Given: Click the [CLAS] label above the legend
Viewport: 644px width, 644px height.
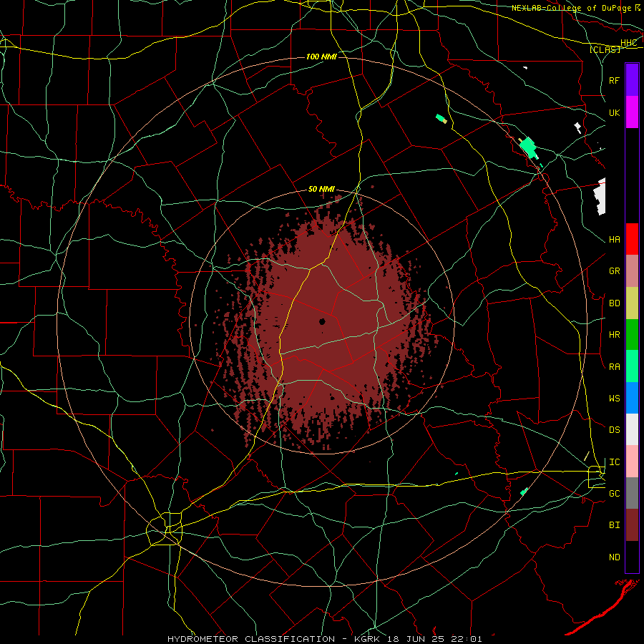Looking at the screenshot, I should click(605, 49).
